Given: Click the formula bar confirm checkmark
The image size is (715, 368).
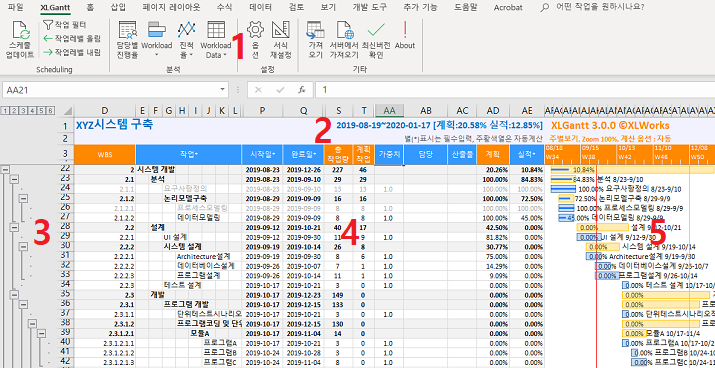Looking at the screenshot, I should pos(280,90).
